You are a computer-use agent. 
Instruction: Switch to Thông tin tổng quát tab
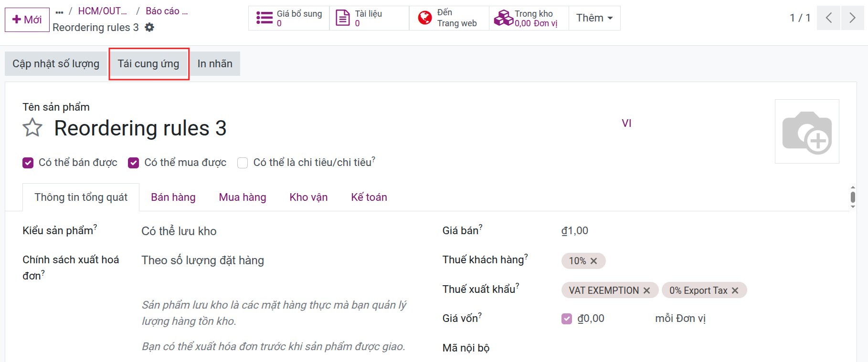[x=81, y=197]
